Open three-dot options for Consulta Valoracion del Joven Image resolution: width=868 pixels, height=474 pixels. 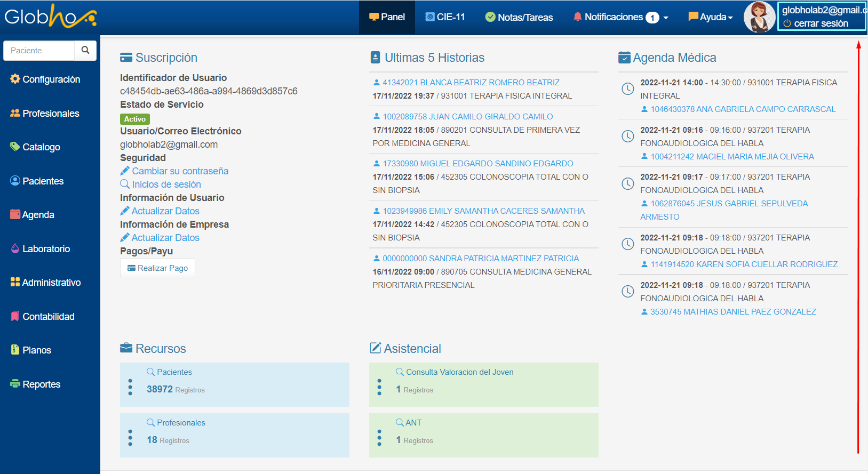(379, 387)
